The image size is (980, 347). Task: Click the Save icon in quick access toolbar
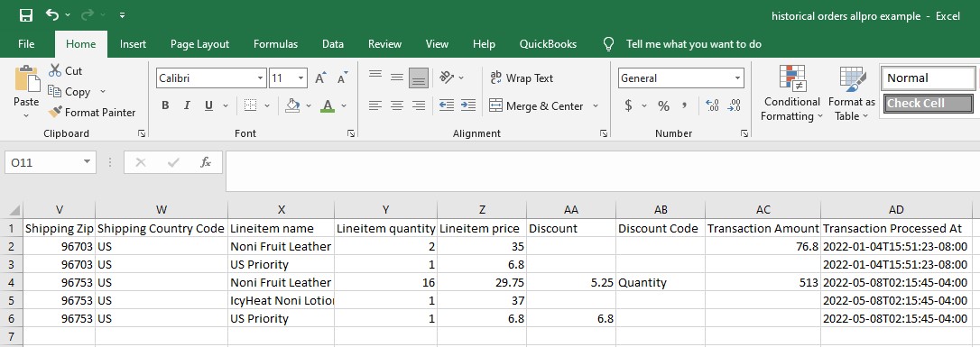click(x=25, y=15)
